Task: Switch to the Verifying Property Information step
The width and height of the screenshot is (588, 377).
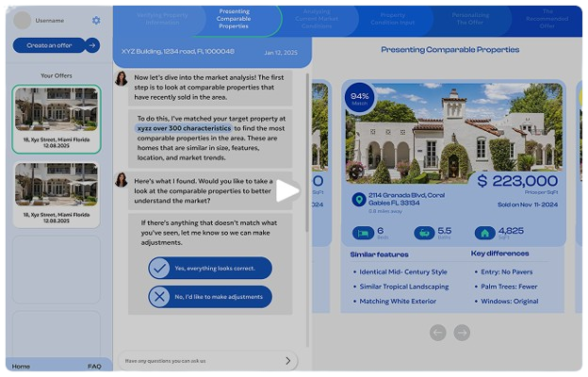Action: click(162, 19)
